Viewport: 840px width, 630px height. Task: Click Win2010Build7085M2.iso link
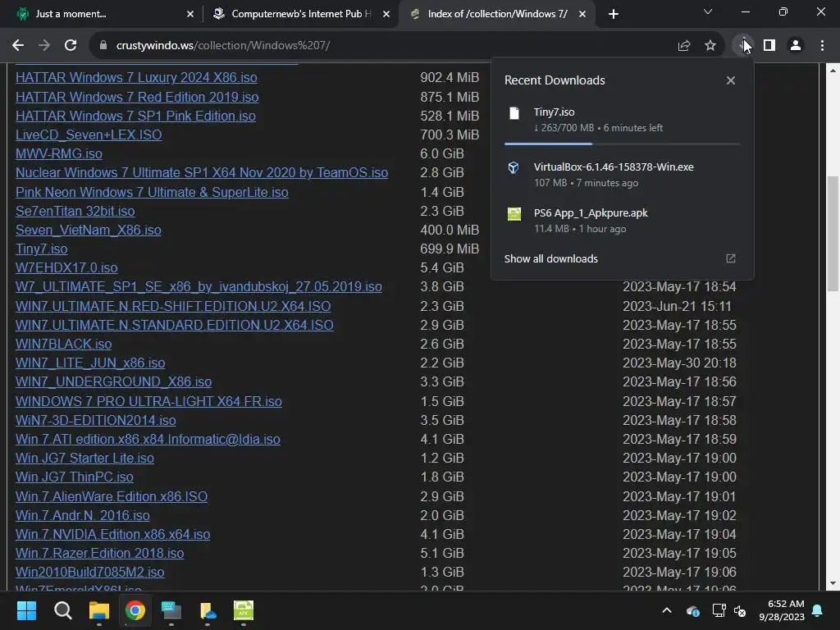click(89, 572)
